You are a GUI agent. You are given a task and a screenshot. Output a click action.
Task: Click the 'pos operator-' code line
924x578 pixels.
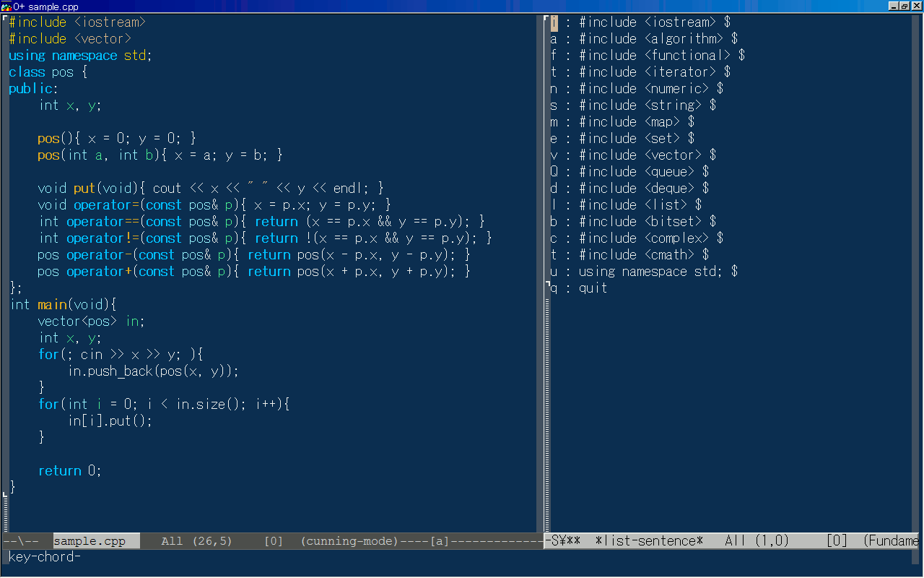pos(254,255)
